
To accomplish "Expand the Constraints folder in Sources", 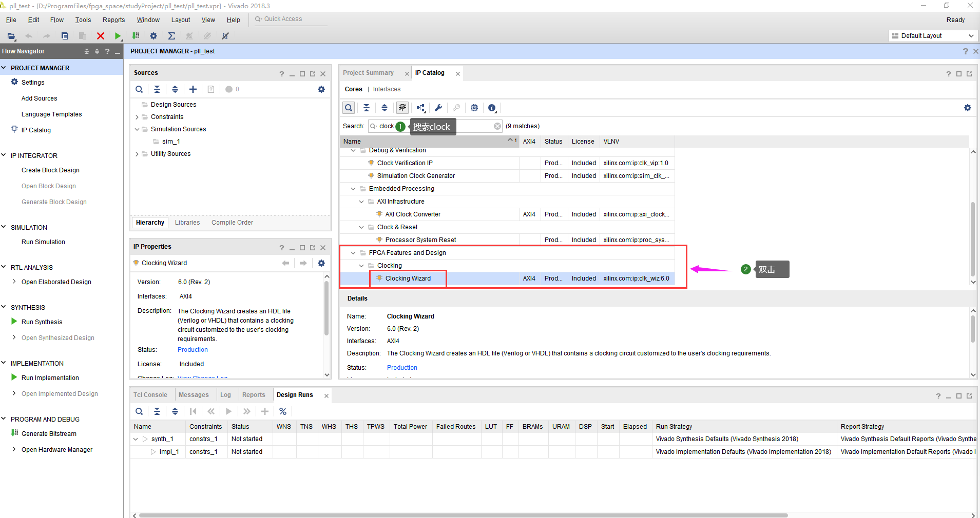I will pyautogui.click(x=137, y=117).
